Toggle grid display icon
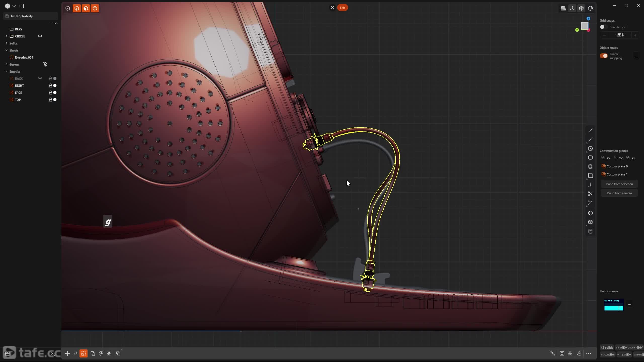The height and width of the screenshot is (362, 644). point(563,8)
